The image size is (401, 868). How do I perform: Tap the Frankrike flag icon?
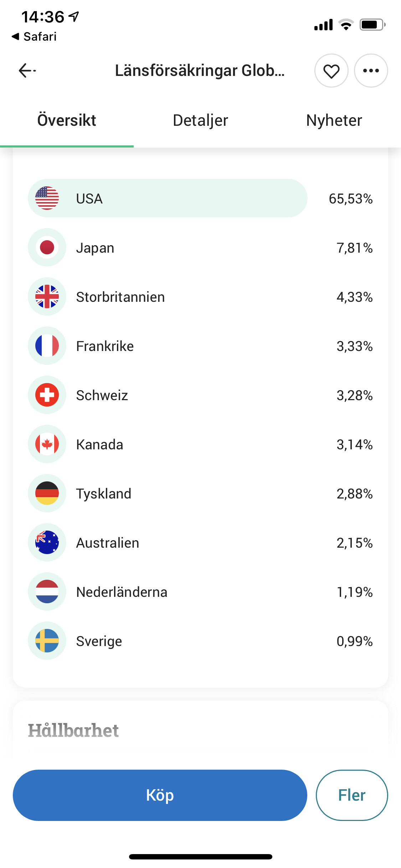point(47,346)
